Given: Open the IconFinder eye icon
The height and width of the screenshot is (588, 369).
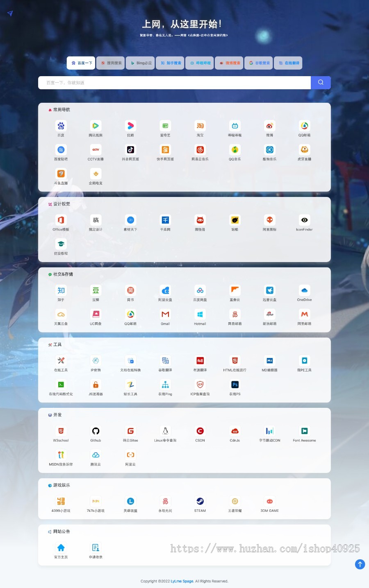Looking at the screenshot, I should pos(304,220).
